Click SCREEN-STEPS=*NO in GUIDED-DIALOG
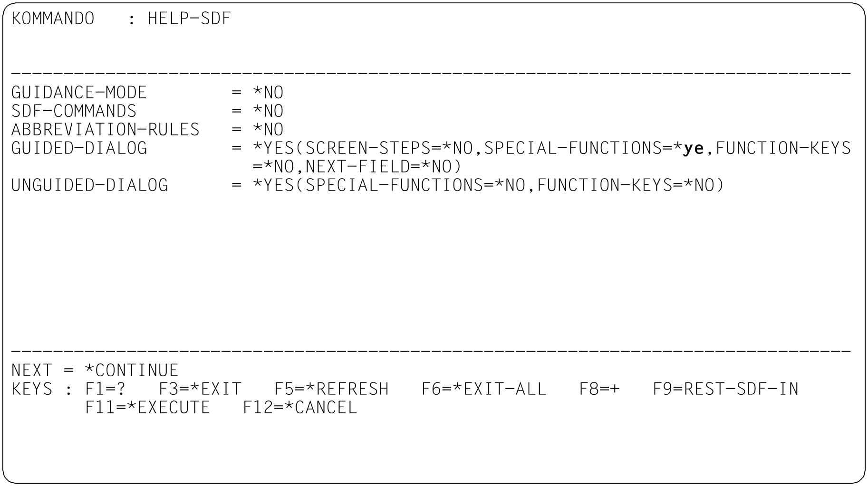The width and height of the screenshot is (868, 486). (x=389, y=148)
